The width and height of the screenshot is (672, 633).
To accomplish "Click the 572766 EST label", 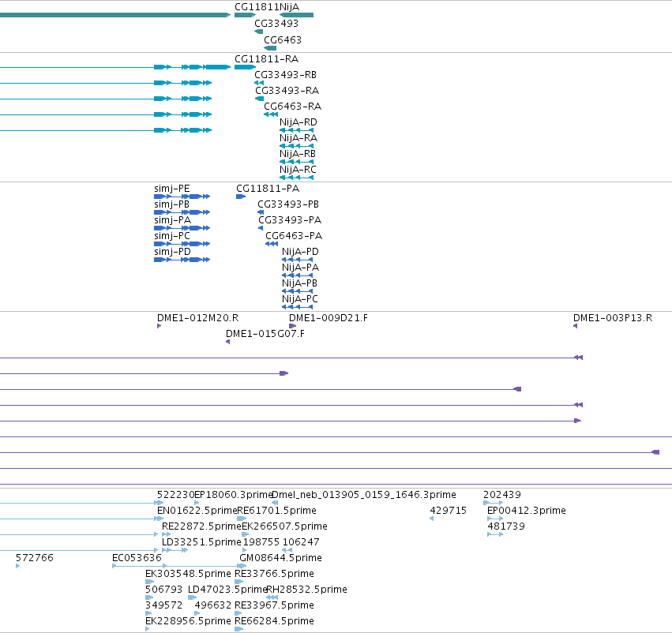I will pos(34,557).
